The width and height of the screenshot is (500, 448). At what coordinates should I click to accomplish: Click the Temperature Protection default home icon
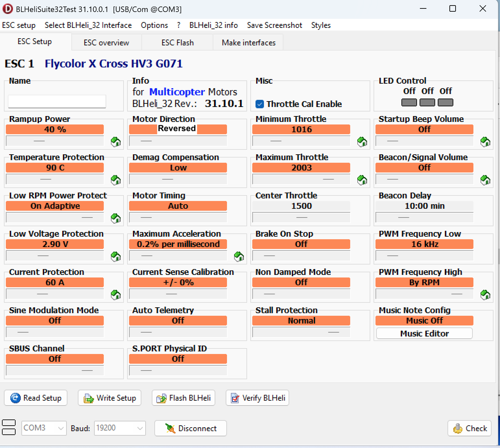116,180
